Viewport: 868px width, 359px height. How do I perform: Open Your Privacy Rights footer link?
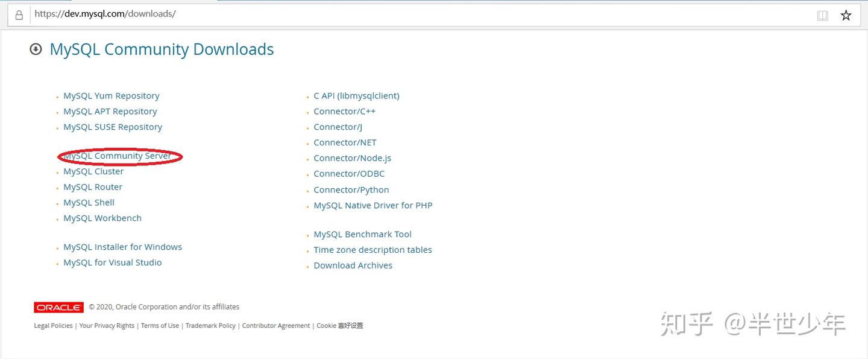point(107,326)
